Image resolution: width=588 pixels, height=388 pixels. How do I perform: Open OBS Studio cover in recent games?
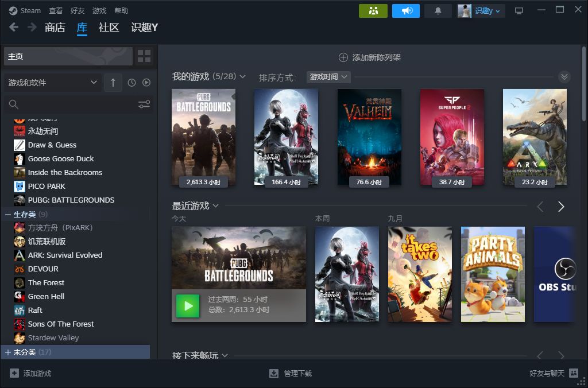(554, 274)
